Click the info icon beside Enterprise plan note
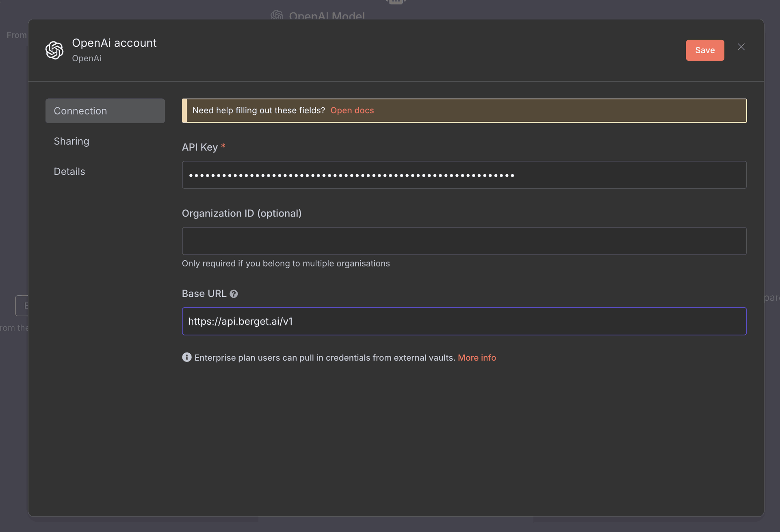This screenshot has height=532, width=780. point(186,357)
